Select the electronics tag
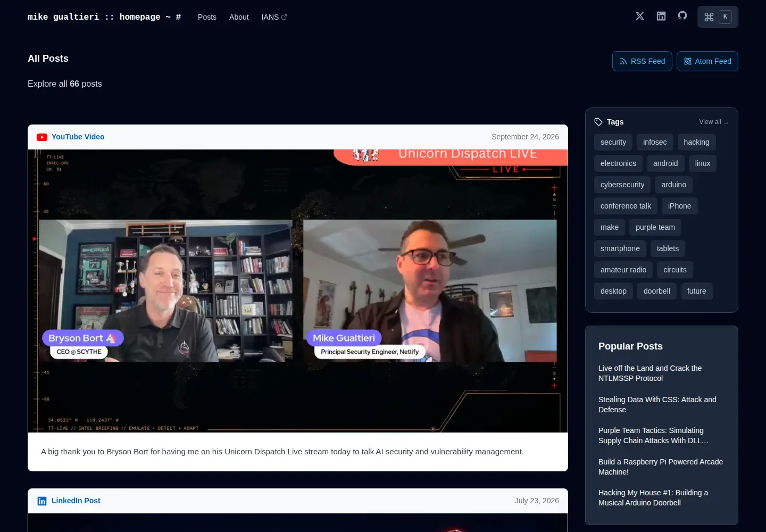The height and width of the screenshot is (532, 766). tap(618, 163)
